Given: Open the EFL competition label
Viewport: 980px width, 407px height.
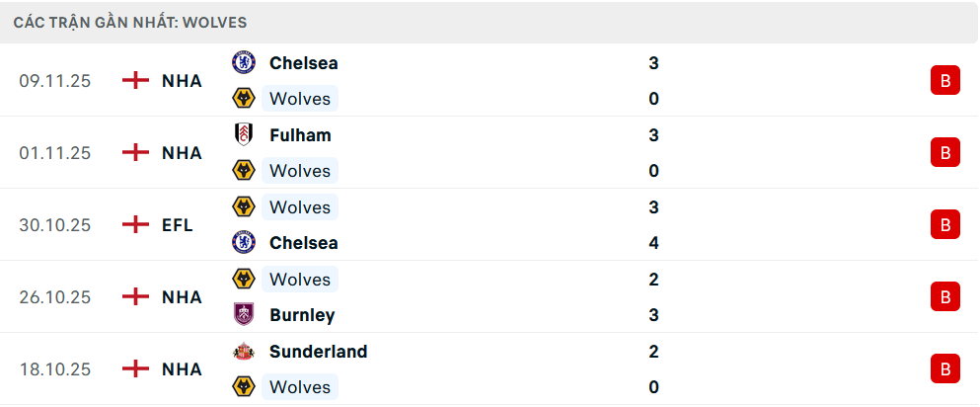Looking at the screenshot, I should tap(178, 224).
